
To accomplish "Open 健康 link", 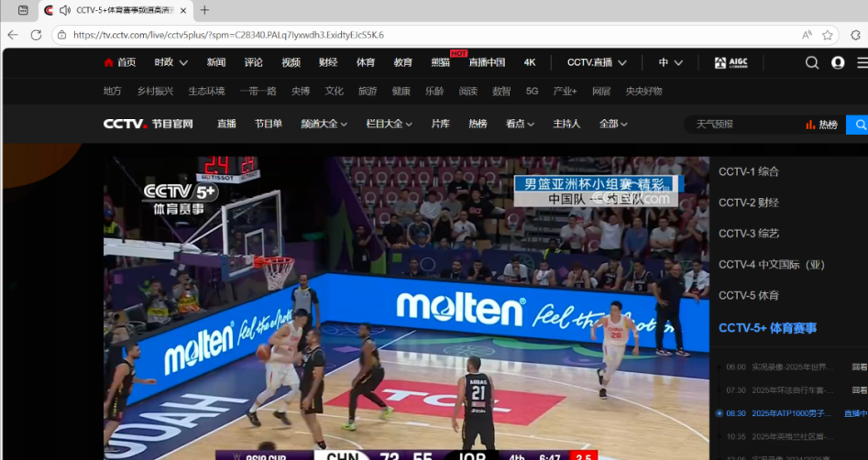I will (x=401, y=92).
